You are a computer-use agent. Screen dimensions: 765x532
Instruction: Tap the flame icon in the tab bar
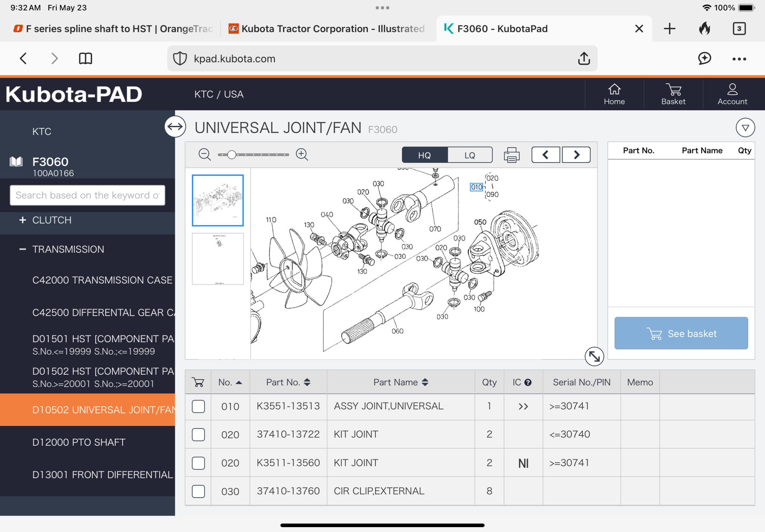click(705, 29)
